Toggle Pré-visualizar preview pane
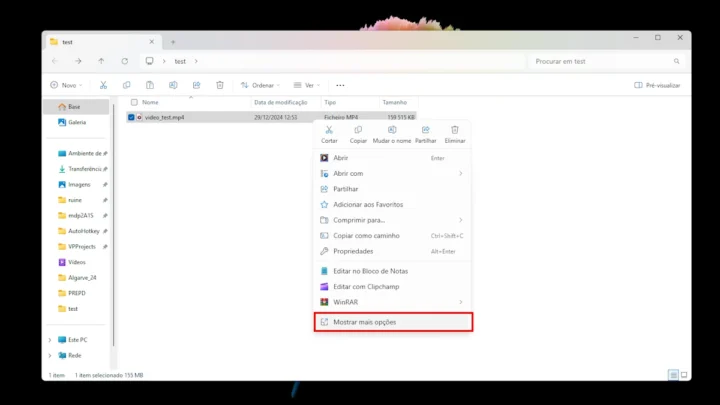 tap(657, 85)
